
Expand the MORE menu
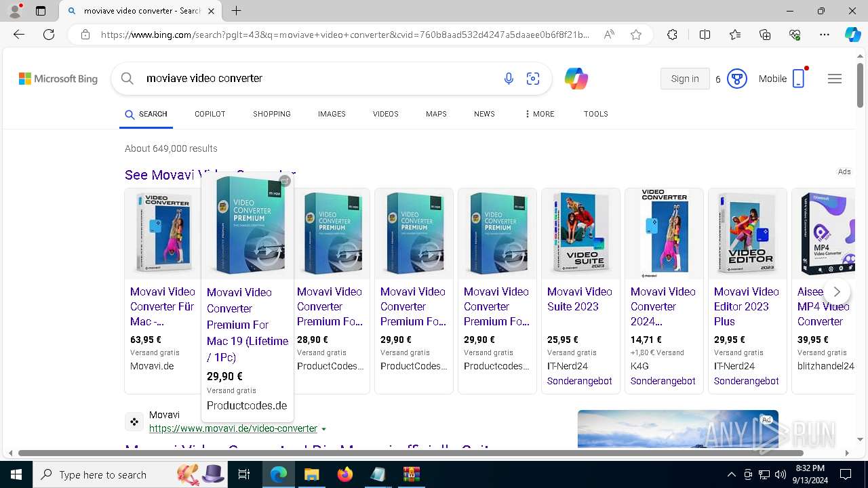540,114
